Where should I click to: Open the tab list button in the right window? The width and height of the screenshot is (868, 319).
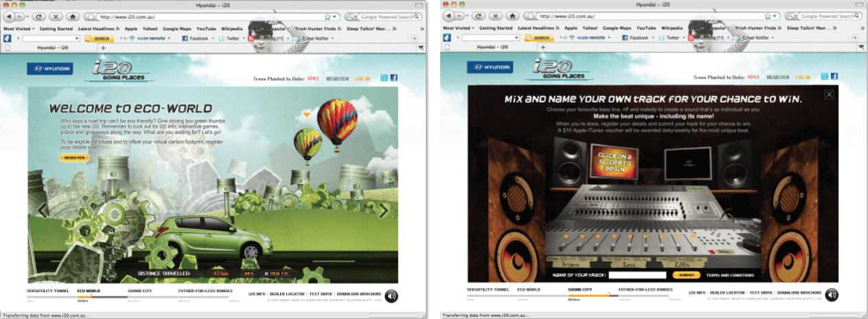click(861, 47)
